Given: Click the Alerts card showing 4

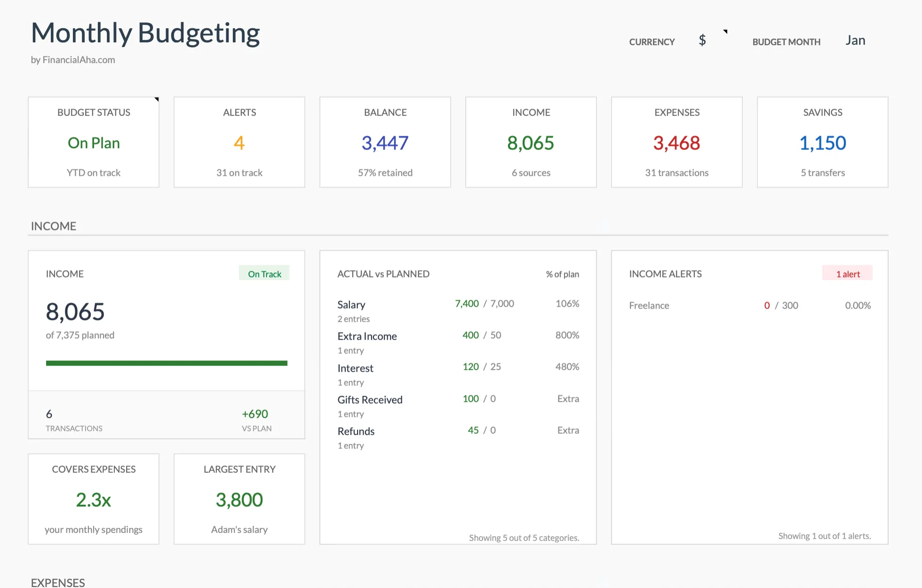Looking at the screenshot, I should tap(239, 142).
